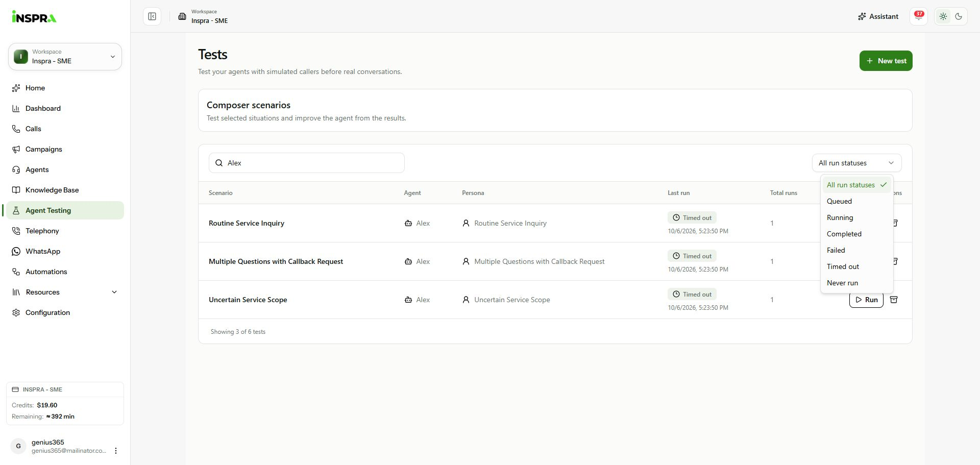The width and height of the screenshot is (980, 465).
Task: Click the genius365 avatar circle
Action: click(18, 446)
